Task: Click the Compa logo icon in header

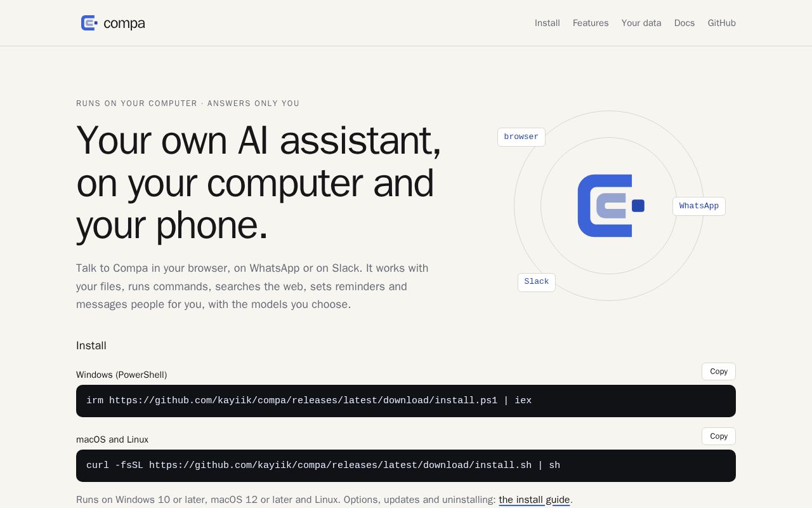Action: click(89, 23)
